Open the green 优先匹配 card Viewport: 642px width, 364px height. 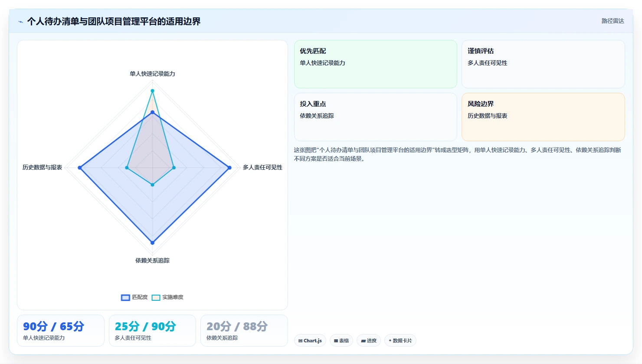[x=376, y=64]
